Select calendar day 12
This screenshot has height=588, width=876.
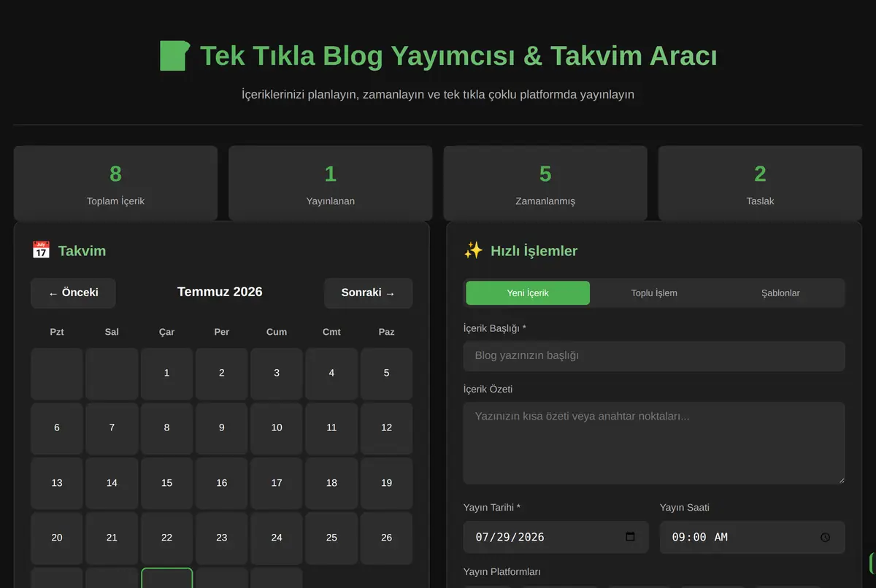pos(386,428)
